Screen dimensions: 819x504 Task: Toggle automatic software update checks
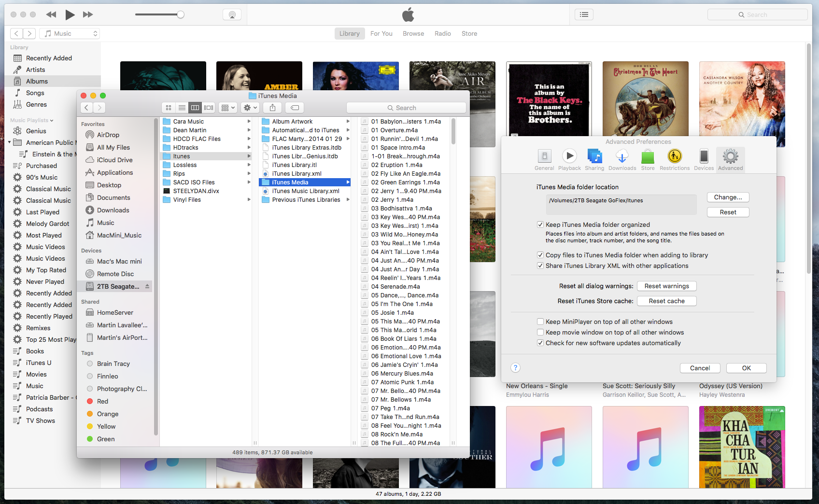[540, 343]
